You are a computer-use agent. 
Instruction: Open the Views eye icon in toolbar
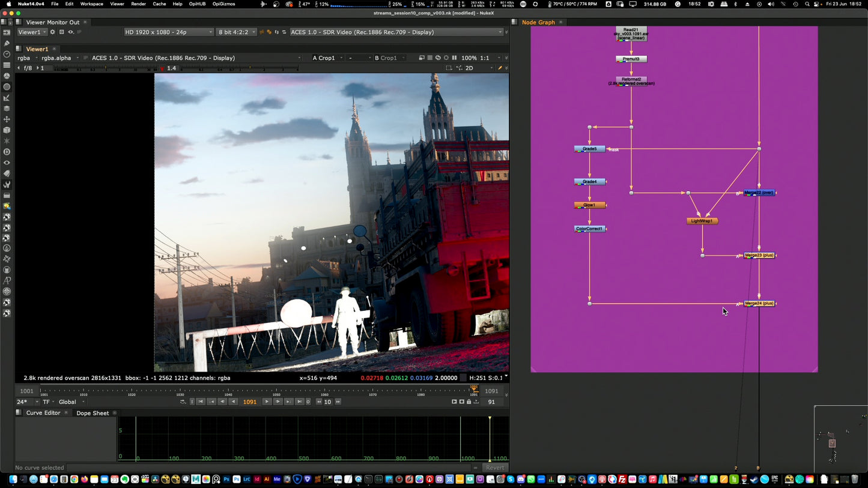[x=7, y=163]
